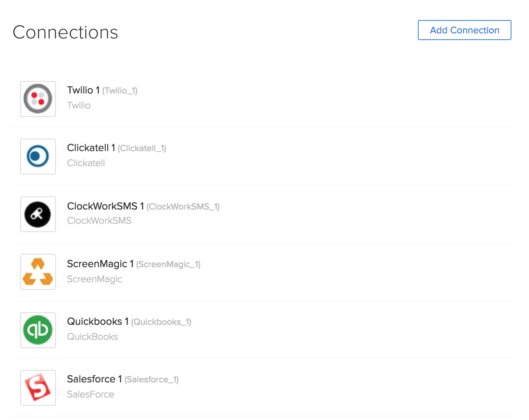529x420 pixels.
Task: Open the Twilio 1 connection name
Action: coord(84,90)
